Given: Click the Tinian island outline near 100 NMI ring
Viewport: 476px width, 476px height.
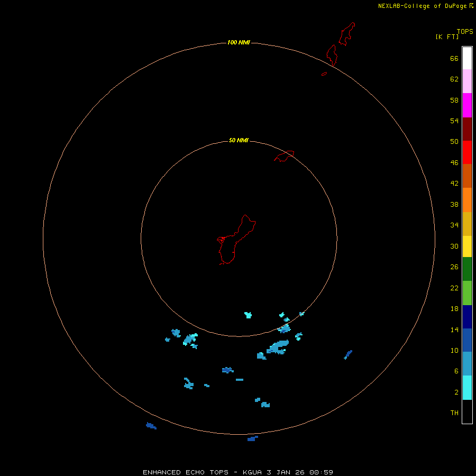Looking at the screenshot, I should coord(332,55).
